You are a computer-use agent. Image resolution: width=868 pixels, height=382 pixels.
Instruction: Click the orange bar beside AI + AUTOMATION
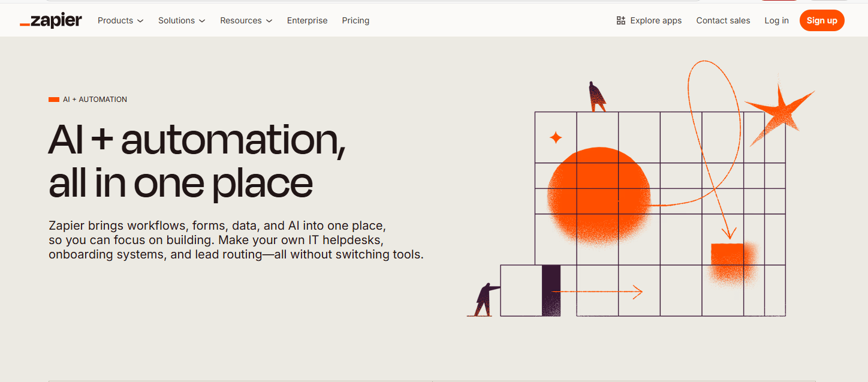point(54,100)
